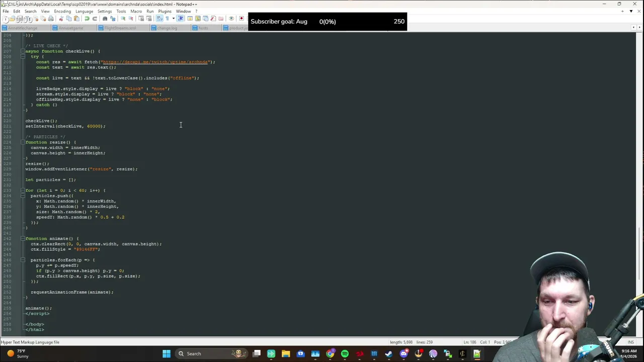Open the Settings menu

(x=105, y=11)
